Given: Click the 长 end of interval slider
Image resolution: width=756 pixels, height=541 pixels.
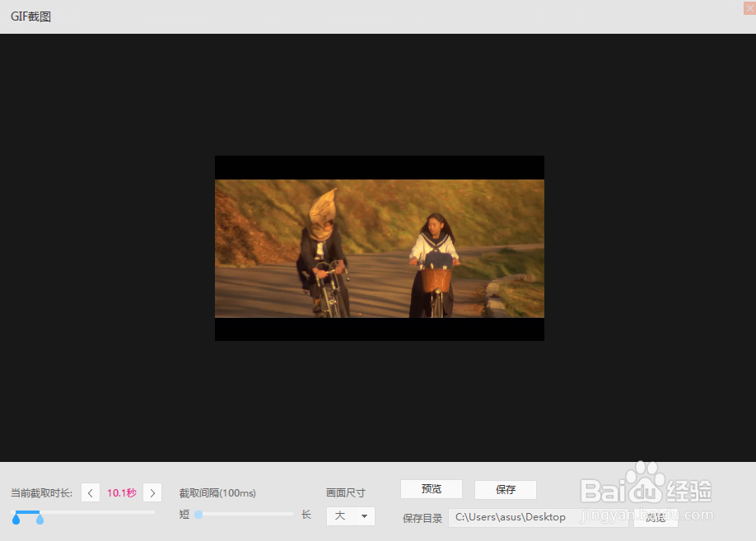Looking at the screenshot, I should 306,515.
